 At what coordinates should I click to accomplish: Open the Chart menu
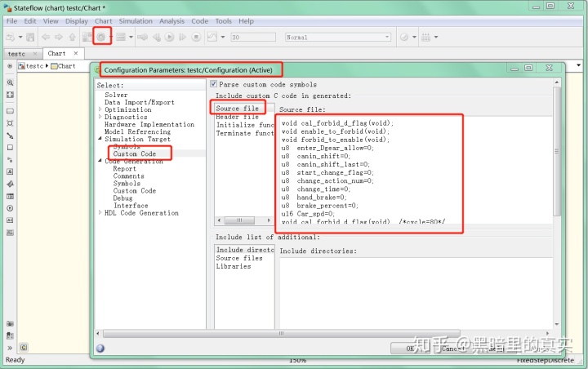(103, 21)
